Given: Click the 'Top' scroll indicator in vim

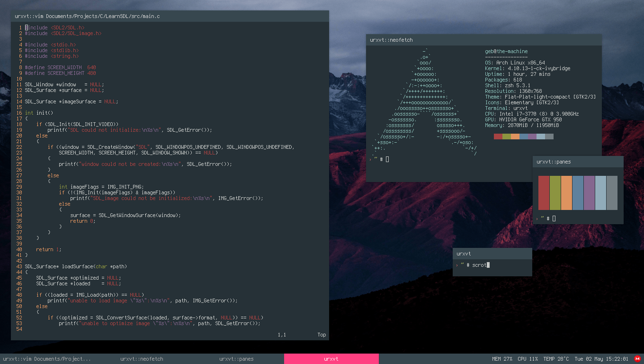Looking at the screenshot, I should [322, 335].
